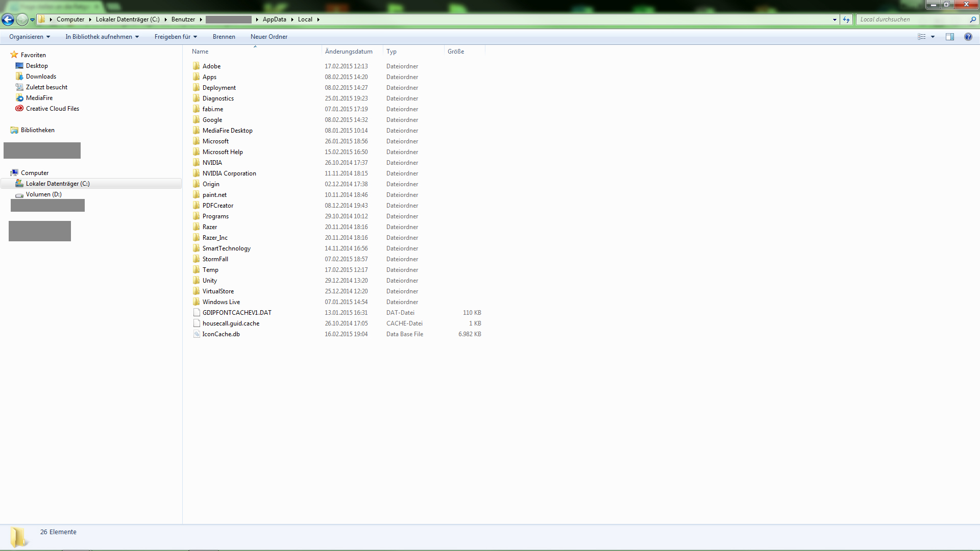This screenshot has height=551, width=980.
Task: Open Desktop in the navigation pane
Action: (x=37, y=66)
